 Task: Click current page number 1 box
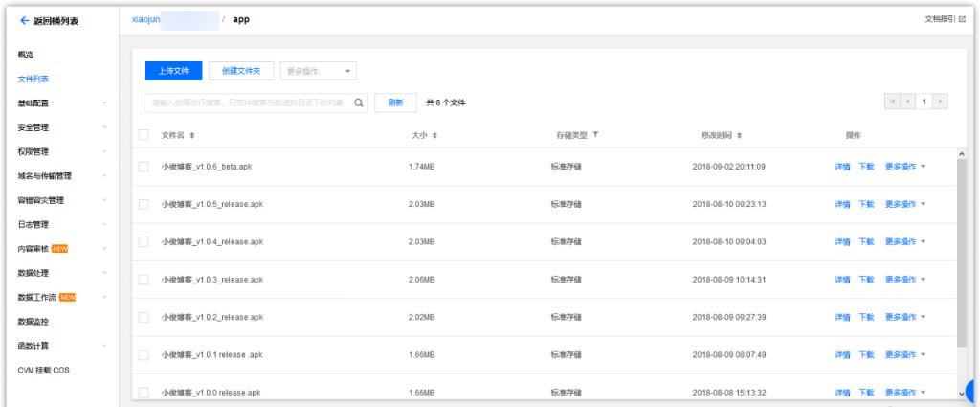pos(924,102)
